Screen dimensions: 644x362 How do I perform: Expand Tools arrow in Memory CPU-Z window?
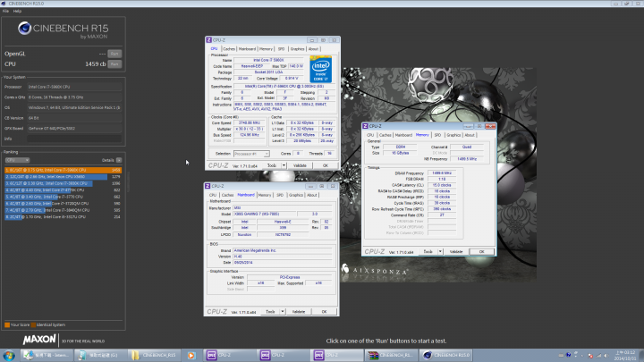pos(440,252)
